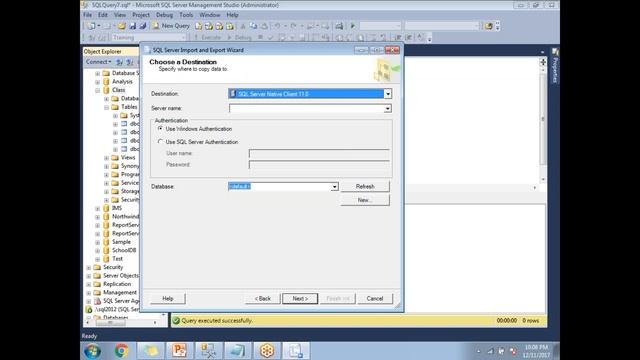Expand the Security folder under server
The height and width of the screenshot is (360, 640).
click(x=89, y=267)
